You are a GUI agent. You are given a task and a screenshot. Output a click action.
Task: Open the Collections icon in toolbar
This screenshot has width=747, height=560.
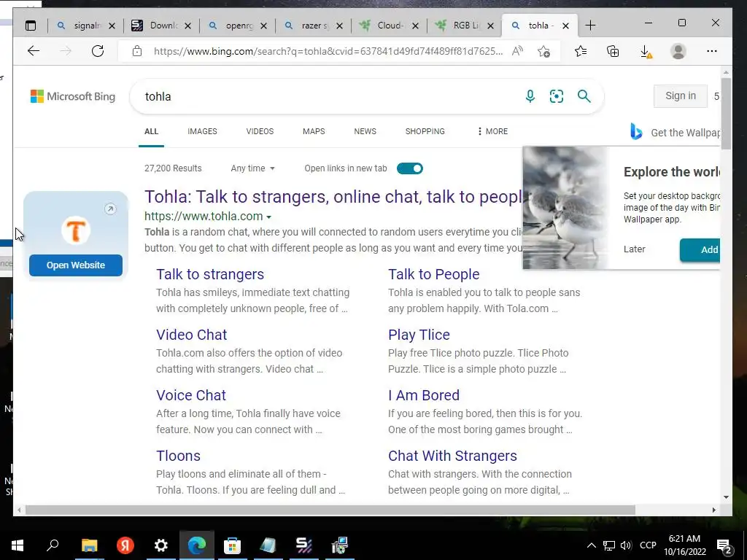[x=613, y=51]
